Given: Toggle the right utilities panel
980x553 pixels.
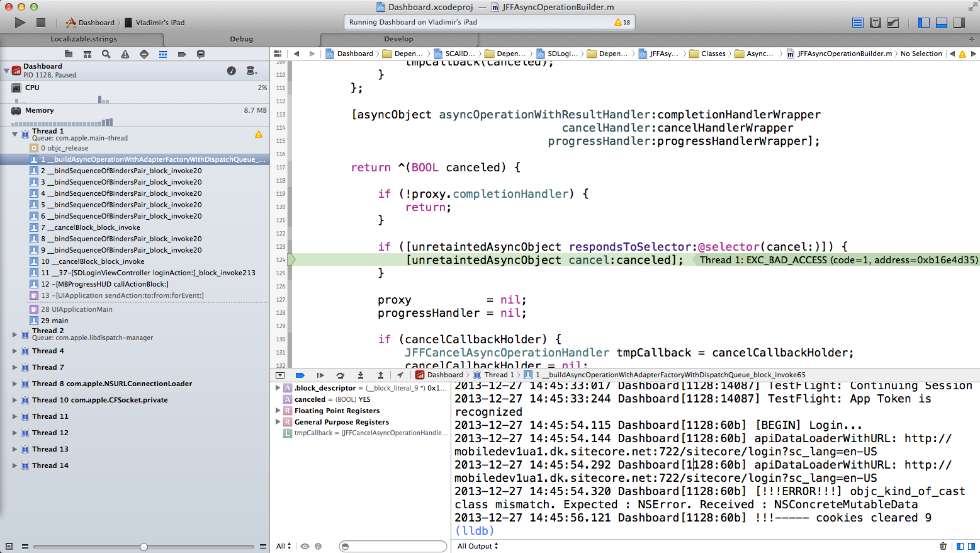Looking at the screenshot, I should tap(959, 23).
